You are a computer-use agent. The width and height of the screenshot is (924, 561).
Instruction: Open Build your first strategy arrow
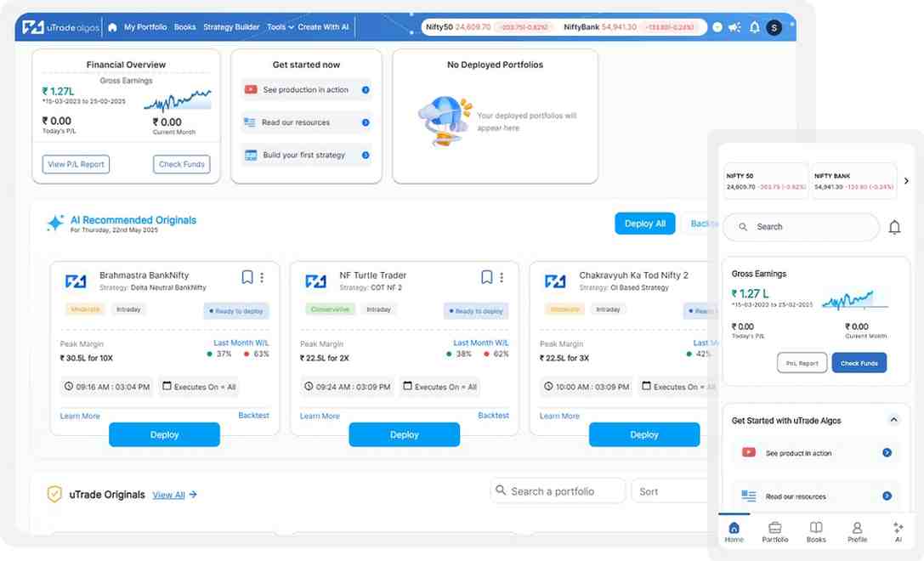(366, 155)
